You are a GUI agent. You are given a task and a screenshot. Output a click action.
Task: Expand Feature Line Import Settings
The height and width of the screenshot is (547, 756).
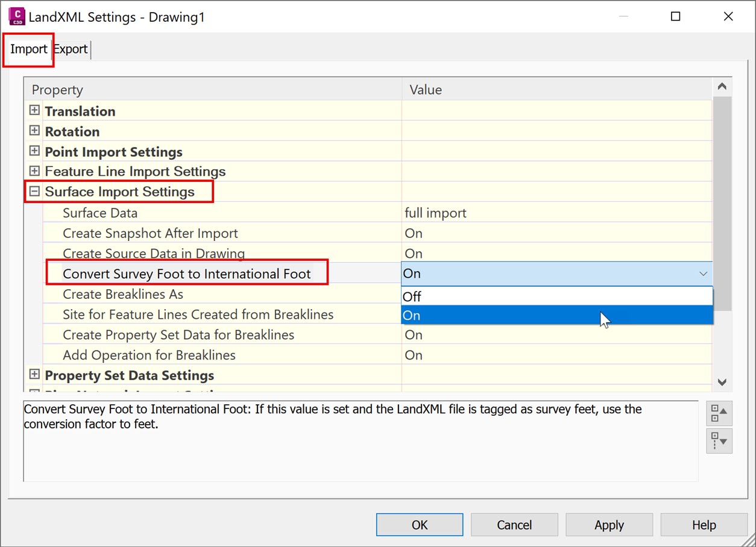(34, 171)
